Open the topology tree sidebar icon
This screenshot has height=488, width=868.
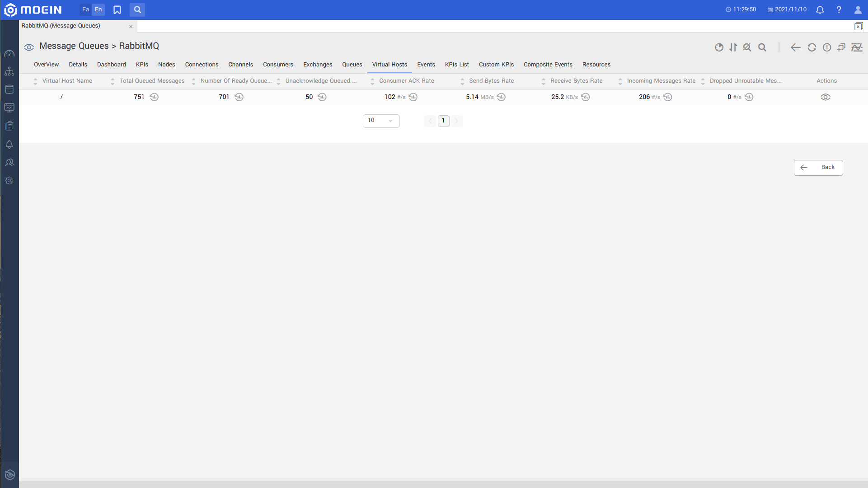[x=9, y=71]
